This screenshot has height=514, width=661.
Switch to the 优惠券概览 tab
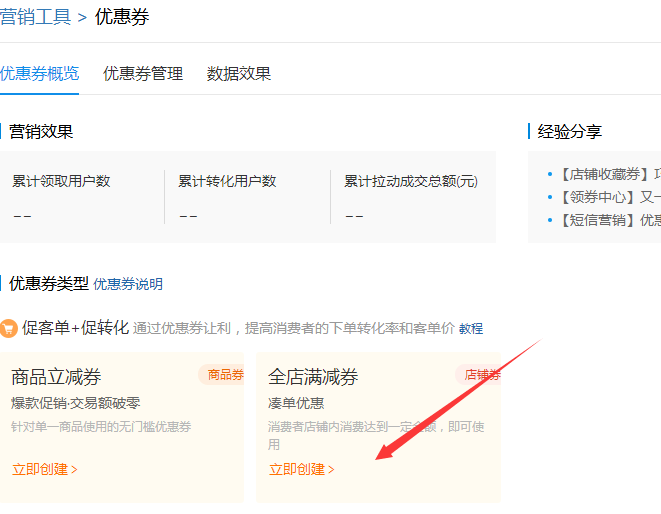(x=39, y=73)
